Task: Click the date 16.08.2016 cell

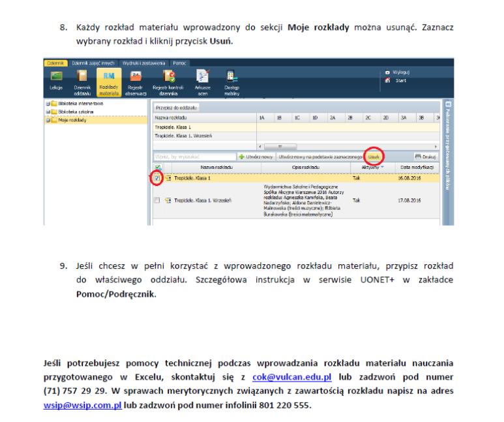Action: coord(409,178)
